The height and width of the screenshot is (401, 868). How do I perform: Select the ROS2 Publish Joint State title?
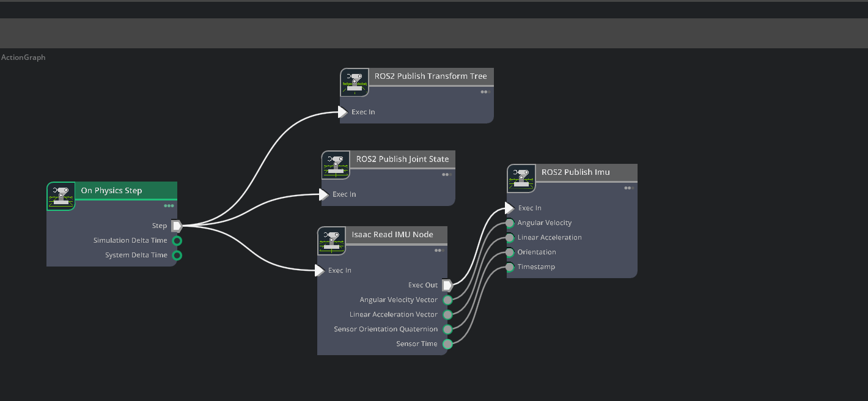(403, 159)
